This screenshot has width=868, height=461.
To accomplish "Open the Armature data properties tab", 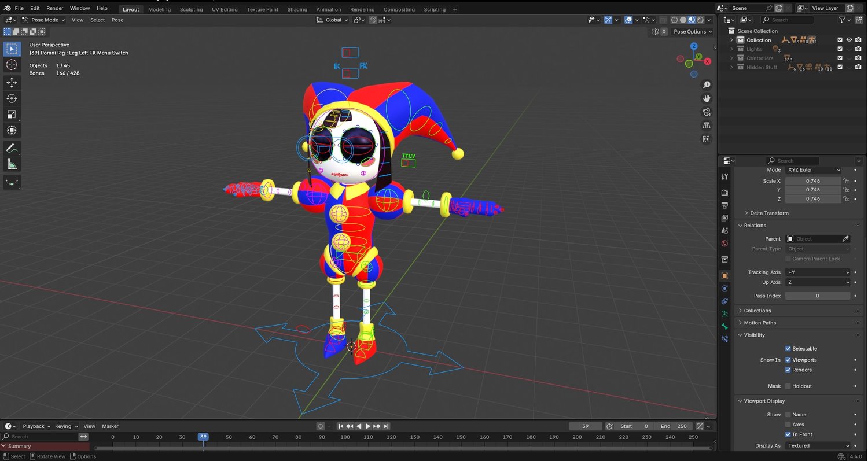I will coord(724,314).
